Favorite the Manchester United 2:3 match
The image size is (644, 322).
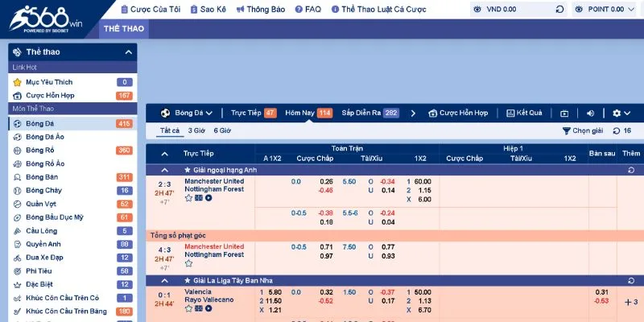[188, 198]
